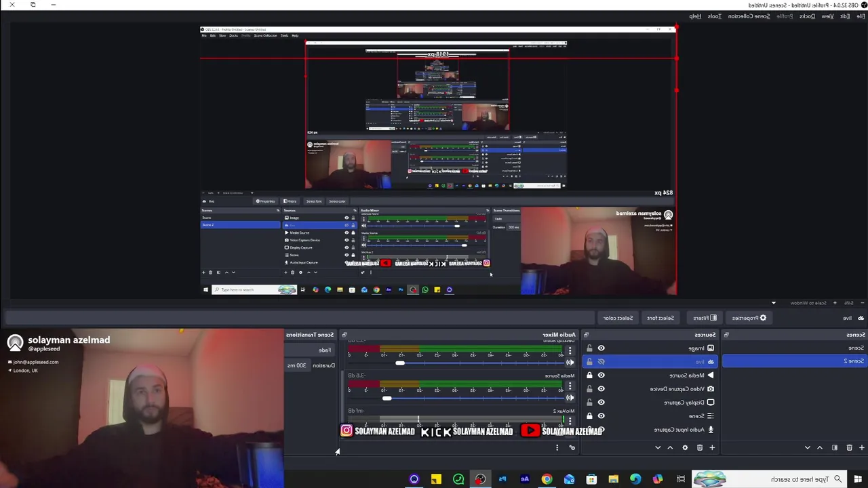Image resolution: width=868 pixels, height=488 pixels.
Task: Pop out the Sources dock icon
Action: (x=586, y=334)
